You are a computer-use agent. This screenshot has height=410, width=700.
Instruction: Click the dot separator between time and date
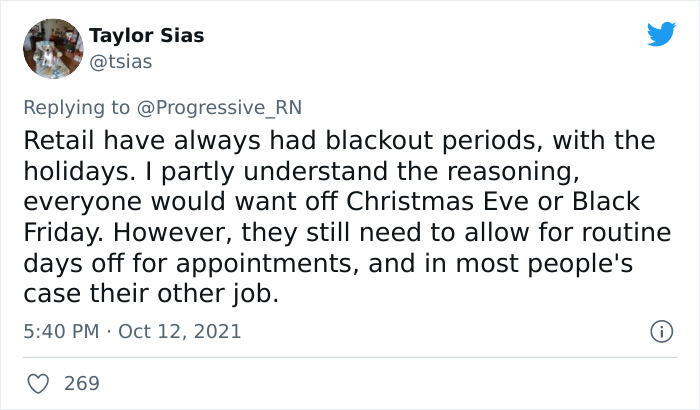108,332
